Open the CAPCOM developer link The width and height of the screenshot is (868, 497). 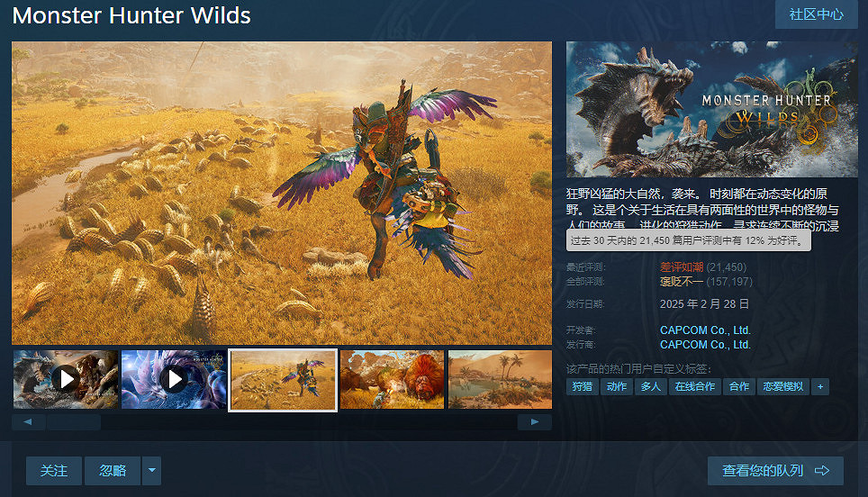point(705,330)
